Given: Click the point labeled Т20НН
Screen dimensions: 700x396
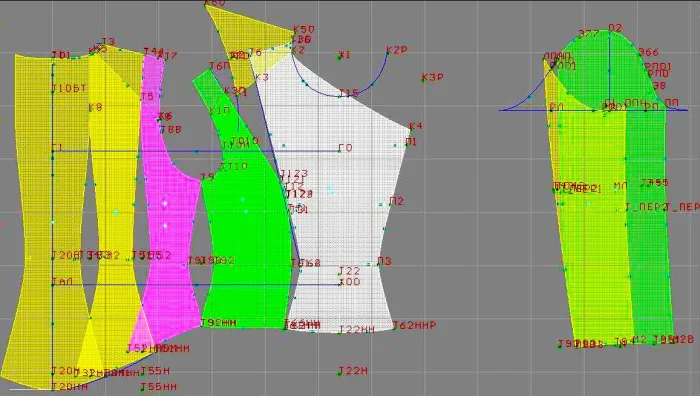Looking at the screenshot, I should coord(70,387).
